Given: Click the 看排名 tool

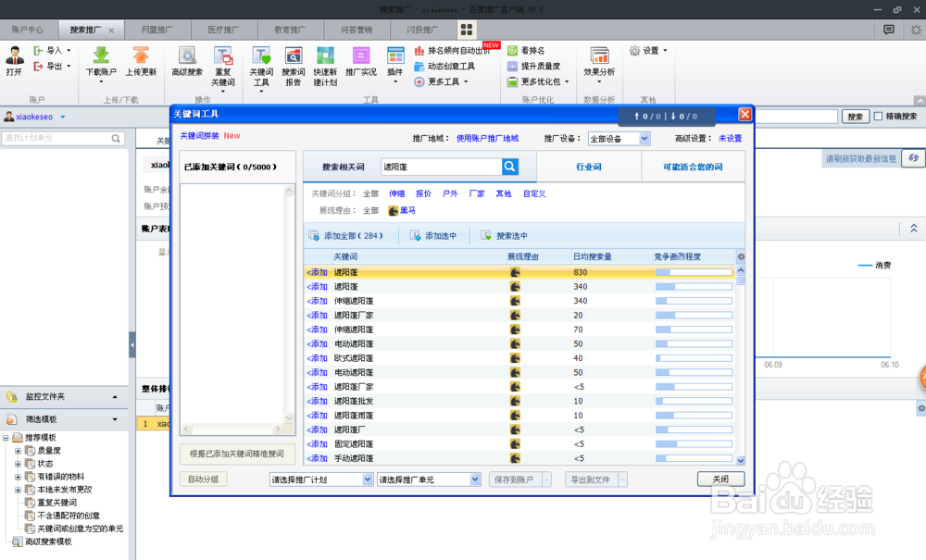Looking at the screenshot, I should click(x=526, y=51).
